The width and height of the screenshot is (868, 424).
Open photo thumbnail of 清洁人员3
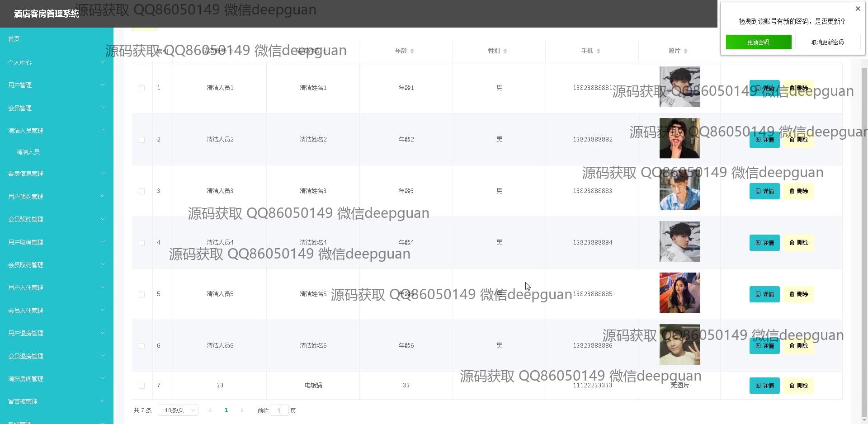pyautogui.click(x=679, y=190)
